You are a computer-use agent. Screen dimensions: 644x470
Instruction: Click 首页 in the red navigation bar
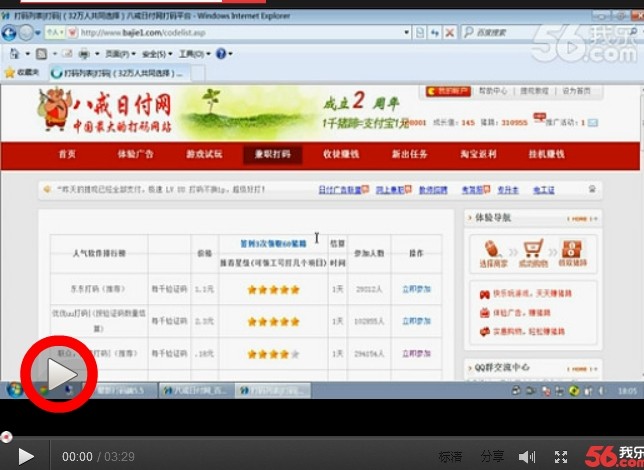(x=67, y=154)
